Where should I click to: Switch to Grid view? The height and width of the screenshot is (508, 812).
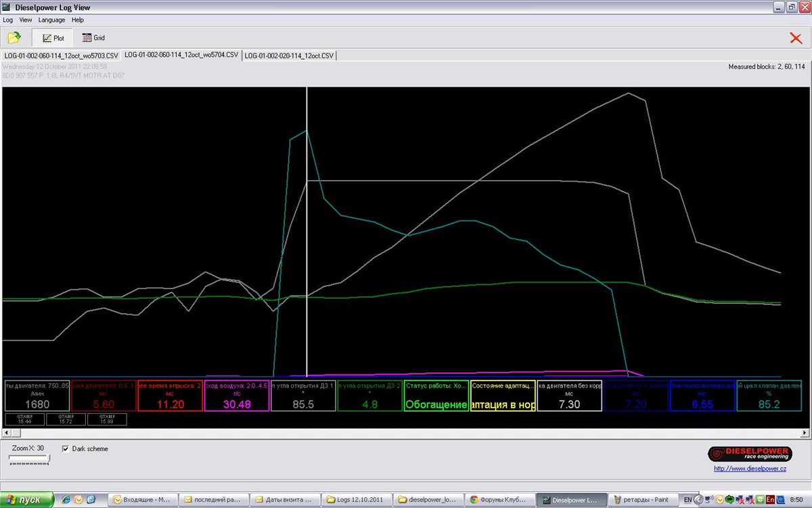[x=93, y=38]
